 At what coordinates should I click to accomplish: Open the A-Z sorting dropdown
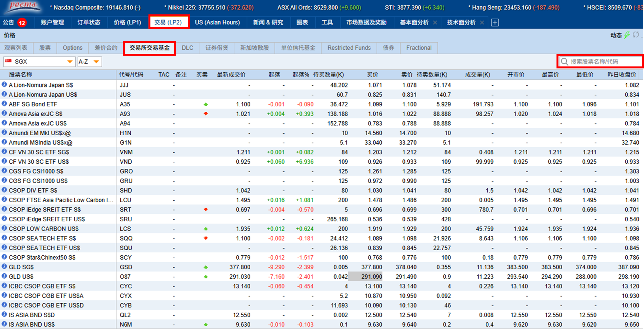point(89,62)
